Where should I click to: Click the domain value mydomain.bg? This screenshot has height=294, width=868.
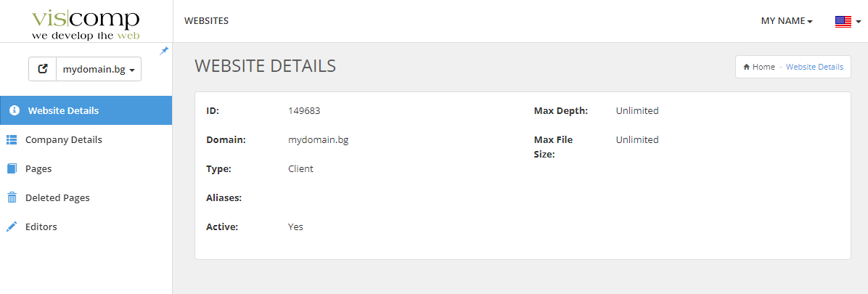[x=318, y=139]
